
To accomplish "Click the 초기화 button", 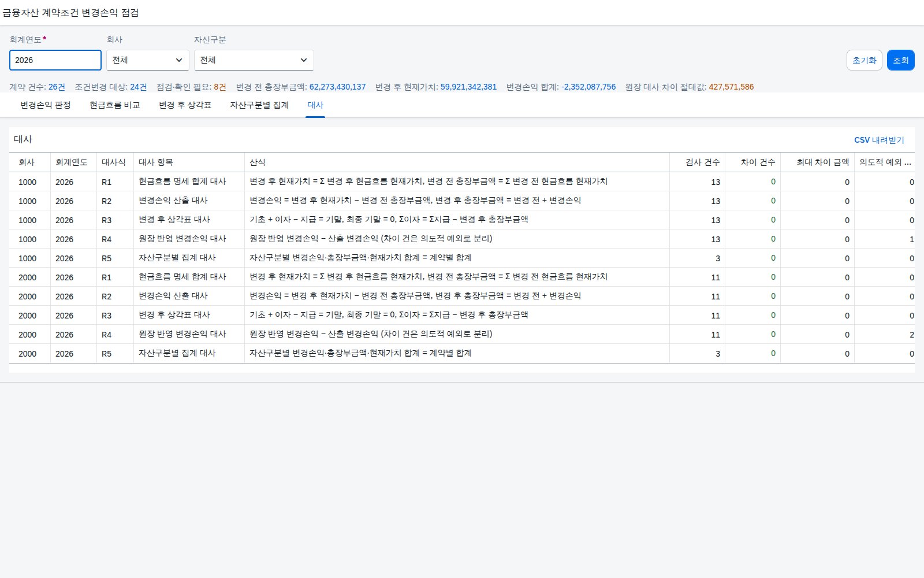I will [x=865, y=60].
